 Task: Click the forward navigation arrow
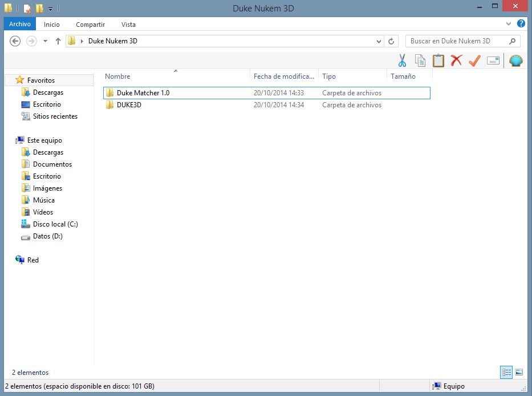tap(31, 41)
